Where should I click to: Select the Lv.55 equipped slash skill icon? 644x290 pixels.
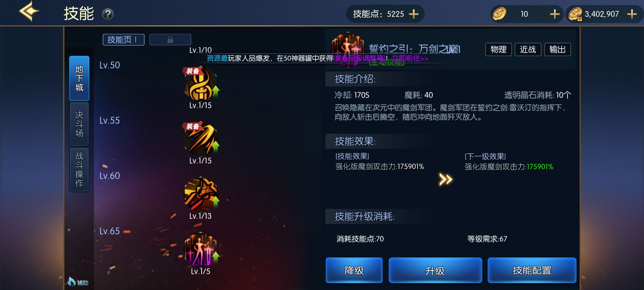(201, 139)
